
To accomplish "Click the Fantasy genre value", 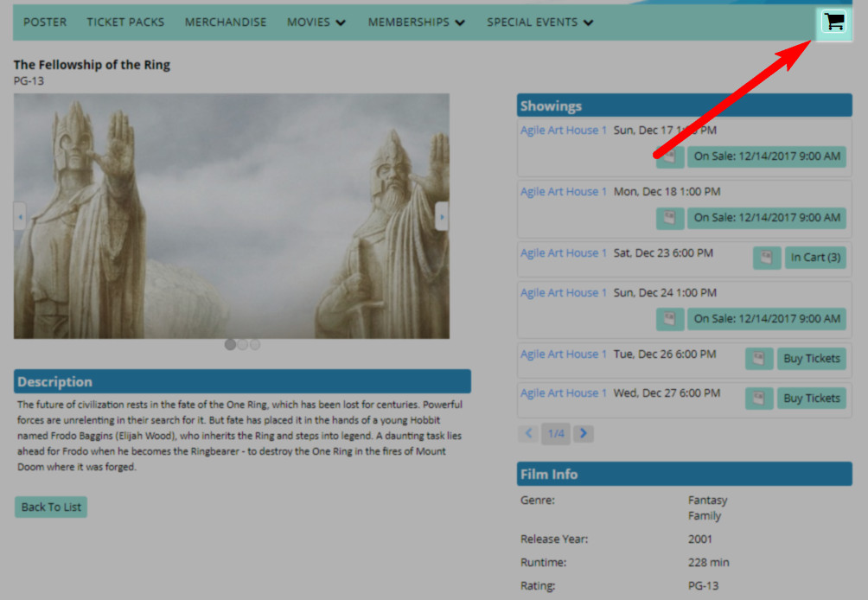I will 707,501.
